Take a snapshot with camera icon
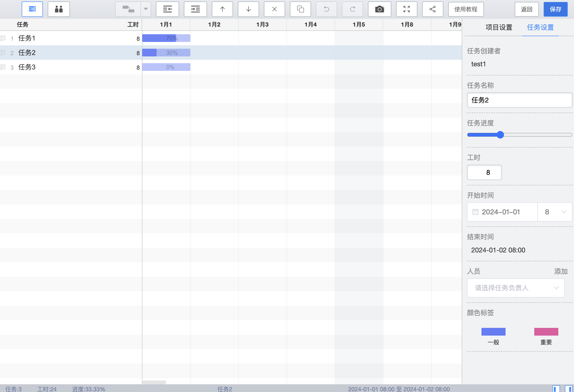This screenshot has height=392, width=574. coord(379,9)
